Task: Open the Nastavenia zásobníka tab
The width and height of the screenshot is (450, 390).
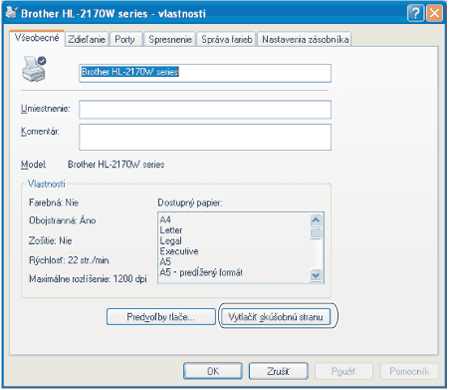Action: (305, 39)
